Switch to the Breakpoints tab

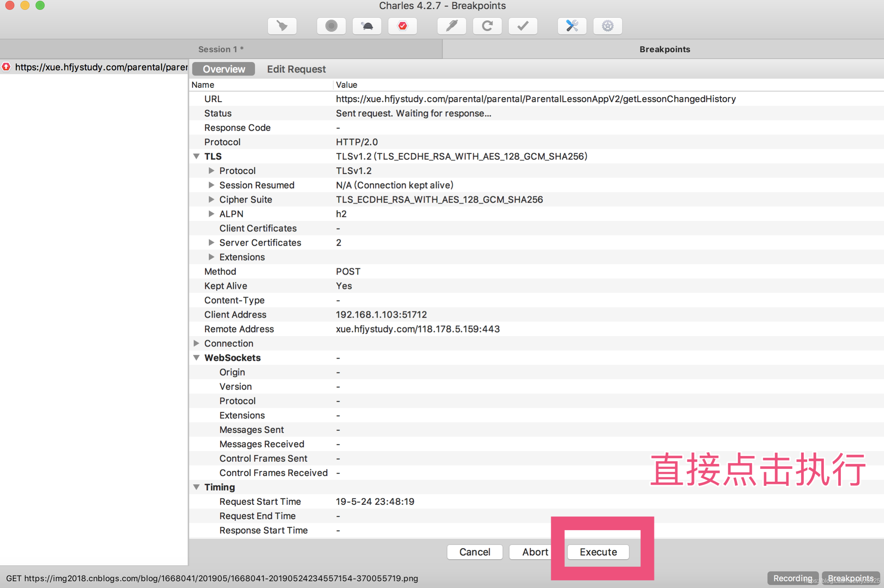664,49
